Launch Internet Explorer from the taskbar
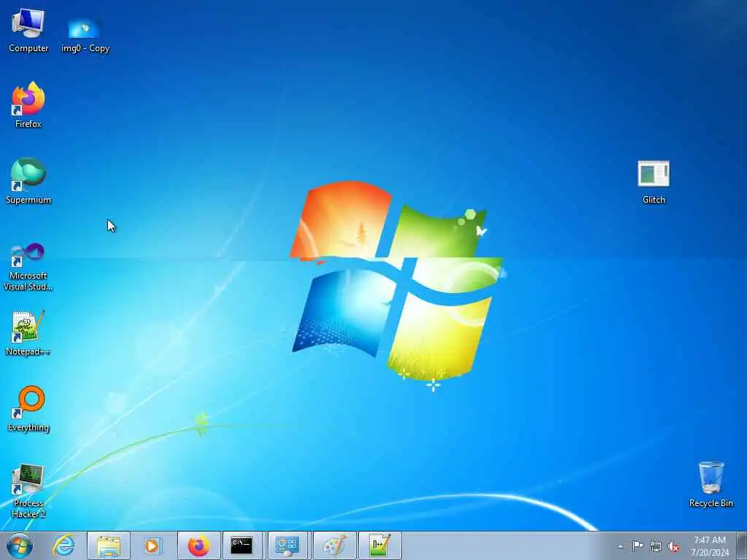 pyautogui.click(x=64, y=545)
